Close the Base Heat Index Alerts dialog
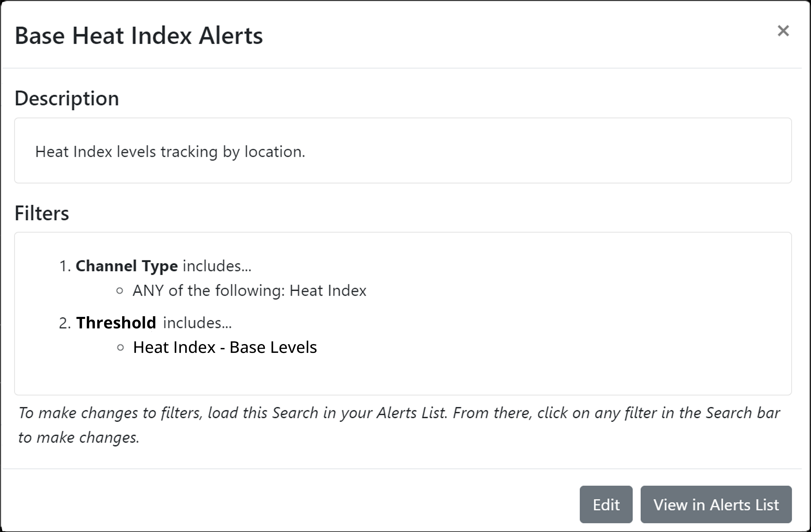Screen dimensions: 811x532 pos(783,31)
